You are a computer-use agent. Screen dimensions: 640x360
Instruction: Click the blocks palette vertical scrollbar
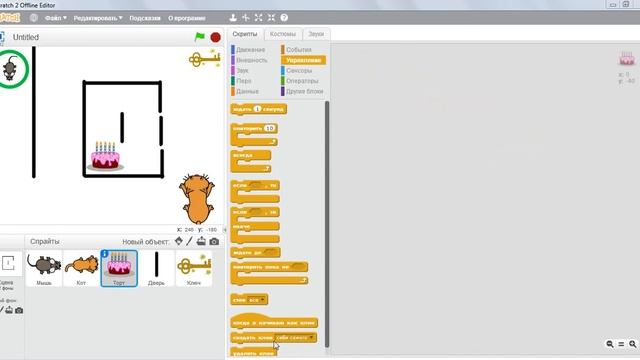[x=327, y=224]
